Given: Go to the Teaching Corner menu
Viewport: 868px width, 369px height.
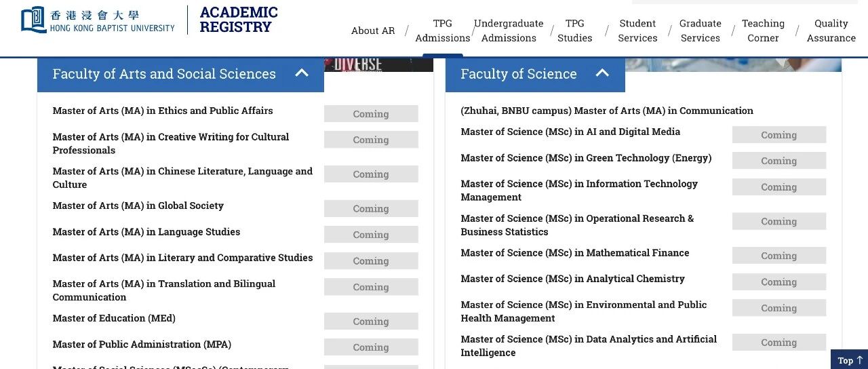Looking at the screenshot, I should click(x=763, y=31).
